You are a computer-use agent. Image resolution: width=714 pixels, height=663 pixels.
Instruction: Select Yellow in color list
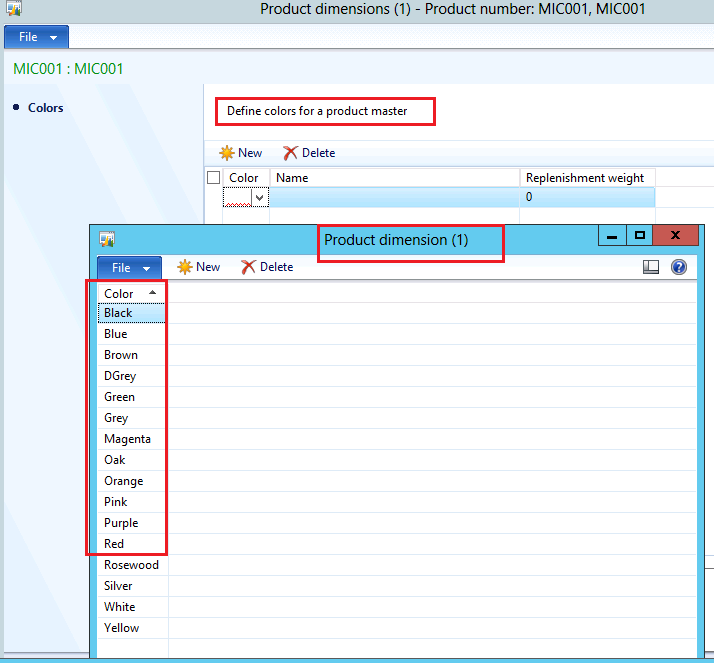133,627
